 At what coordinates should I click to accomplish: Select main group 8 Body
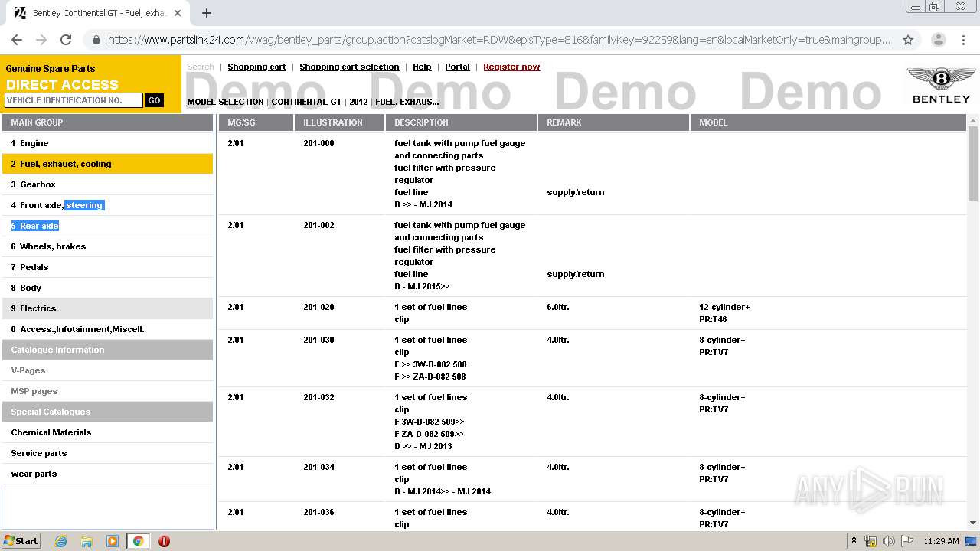tap(107, 288)
